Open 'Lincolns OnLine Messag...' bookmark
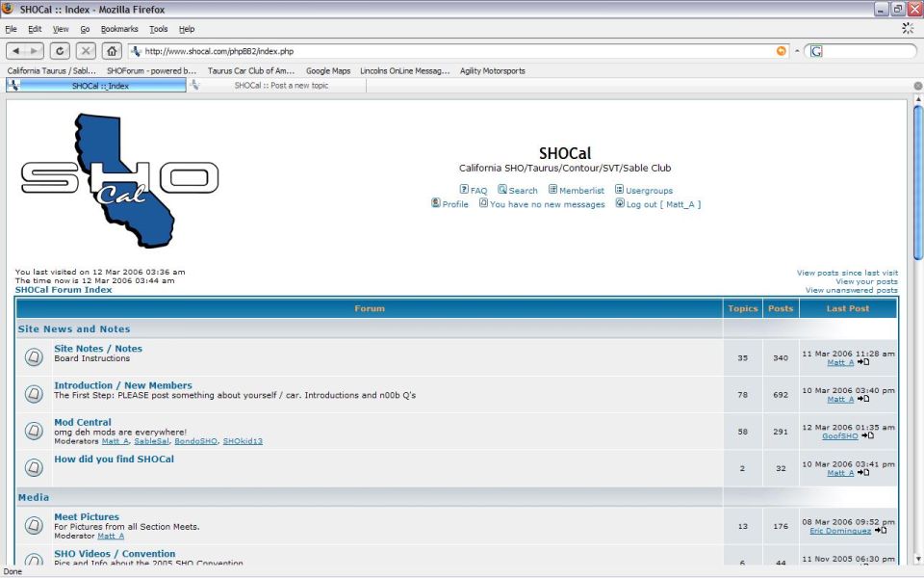The height and width of the screenshot is (578, 924). (x=405, y=70)
